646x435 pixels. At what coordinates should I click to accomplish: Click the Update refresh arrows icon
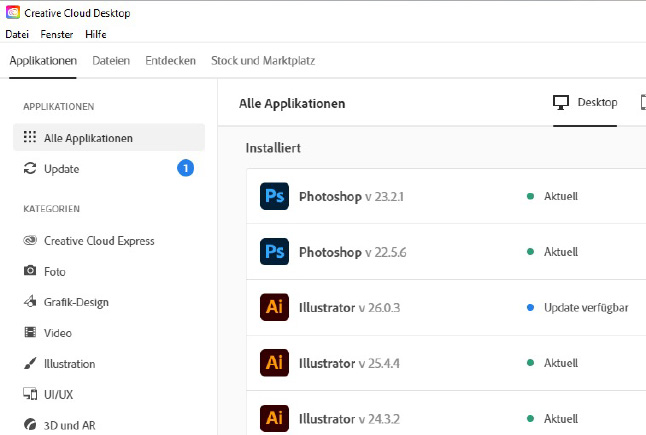(x=30, y=168)
